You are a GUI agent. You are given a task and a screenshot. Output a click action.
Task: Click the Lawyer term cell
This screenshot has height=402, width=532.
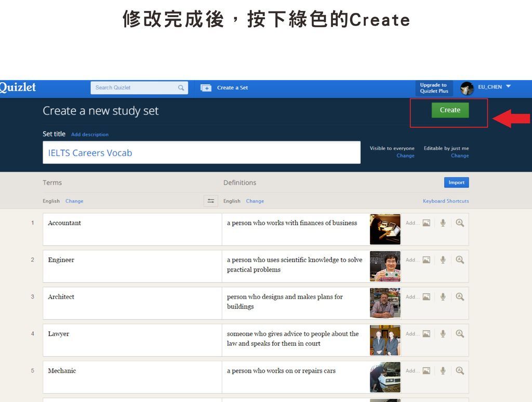click(132, 340)
